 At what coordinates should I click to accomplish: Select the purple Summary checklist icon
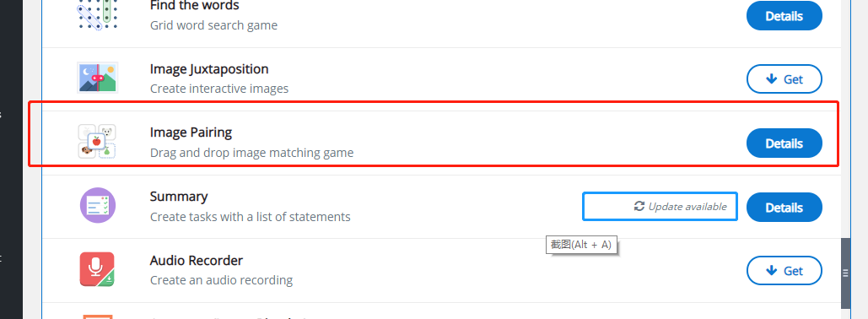click(x=98, y=205)
